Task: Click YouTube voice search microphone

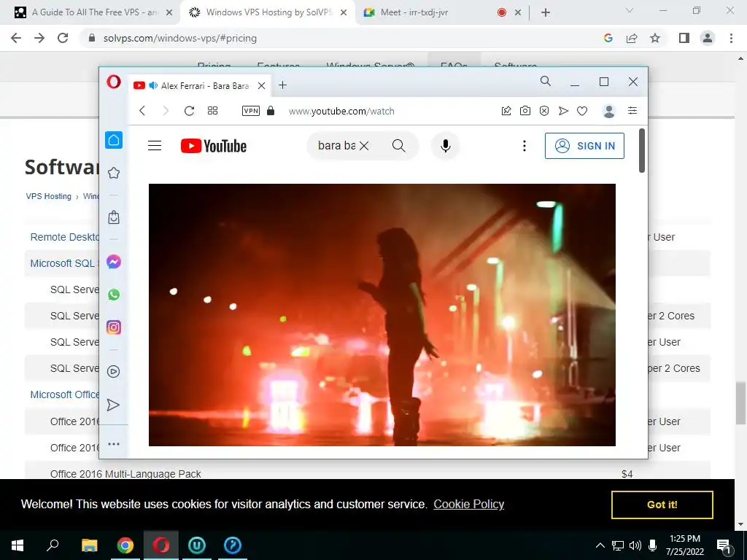Action: click(446, 146)
